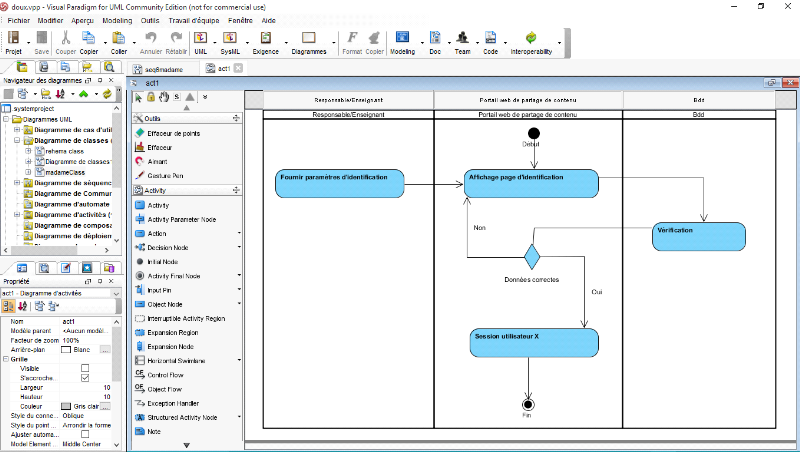Enable the grid Visible checkbox

coord(85,368)
